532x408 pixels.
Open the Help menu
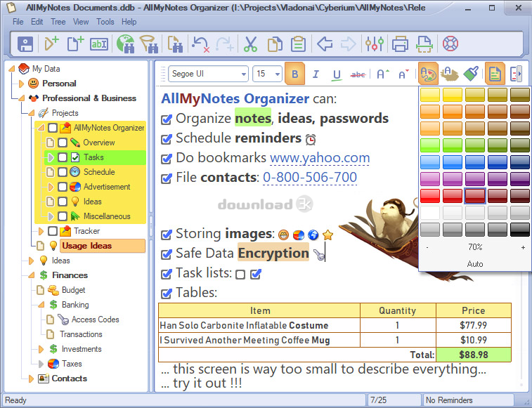click(129, 22)
